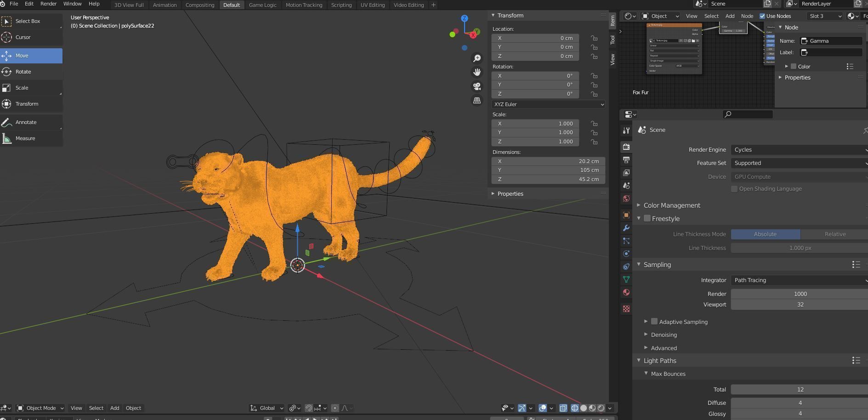Open the XYZ Euler rotation mode dropdown
This screenshot has height=420, width=868.
click(x=548, y=104)
